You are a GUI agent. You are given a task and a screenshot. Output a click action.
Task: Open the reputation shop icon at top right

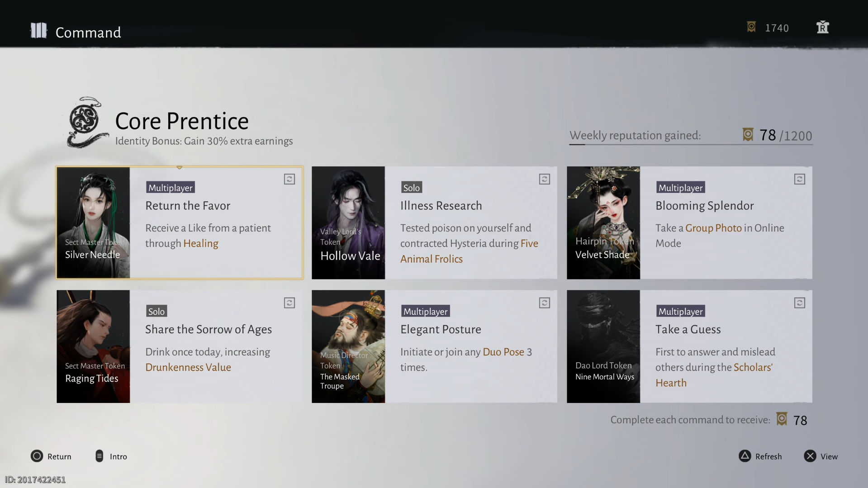point(822,28)
